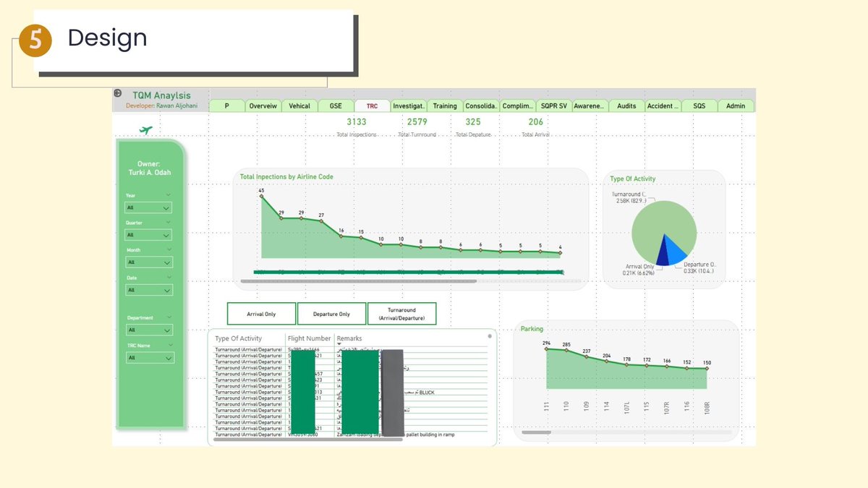Expand the Department slicer dropdown
This screenshot has height=488, width=868.
click(x=149, y=330)
